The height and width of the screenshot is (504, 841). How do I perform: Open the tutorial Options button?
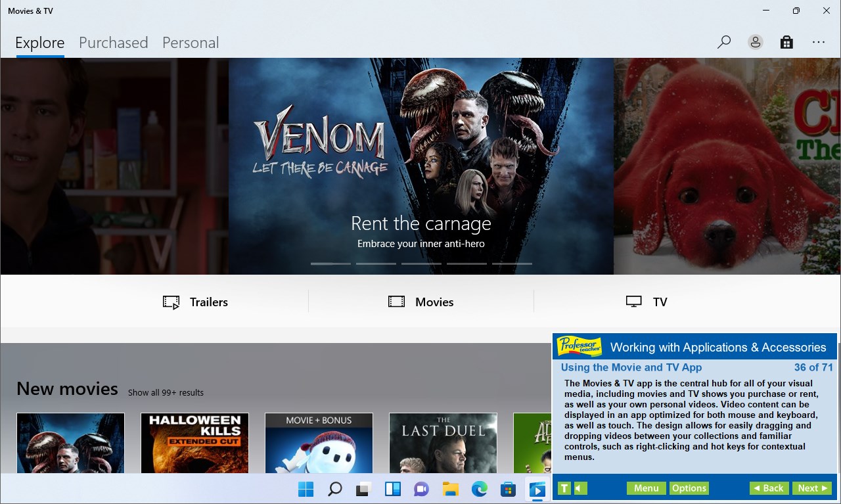point(689,488)
